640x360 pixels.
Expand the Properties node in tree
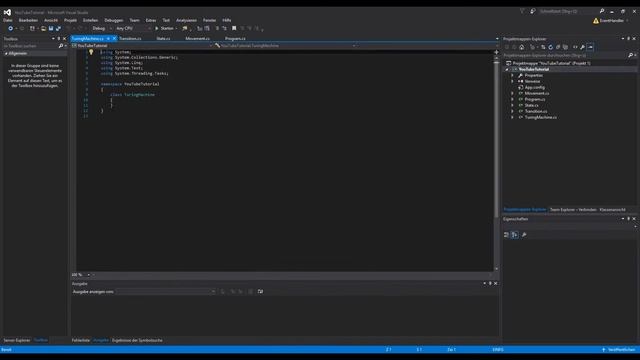[x=512, y=76]
